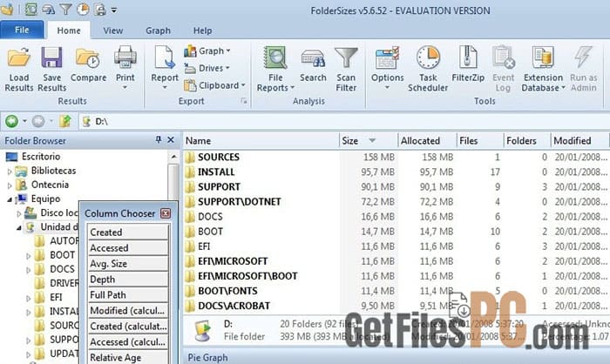Viewport: 610px width, 364px height.
Task: Expand the Bibliotecas tree node
Action: click(10, 171)
